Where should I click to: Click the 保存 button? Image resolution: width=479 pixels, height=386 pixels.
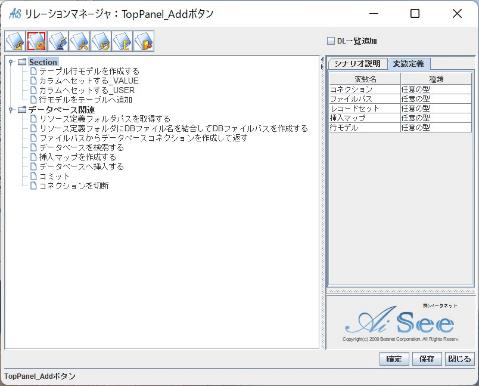pyautogui.click(x=427, y=359)
